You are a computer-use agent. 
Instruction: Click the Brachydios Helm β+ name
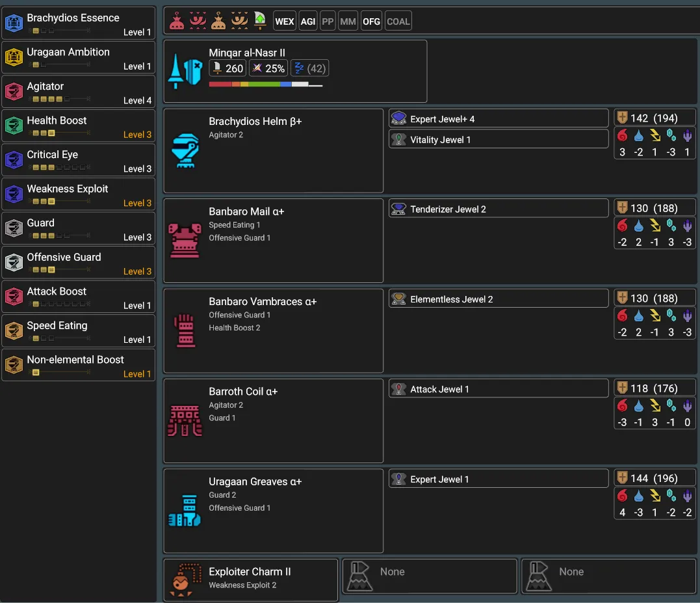[255, 121]
